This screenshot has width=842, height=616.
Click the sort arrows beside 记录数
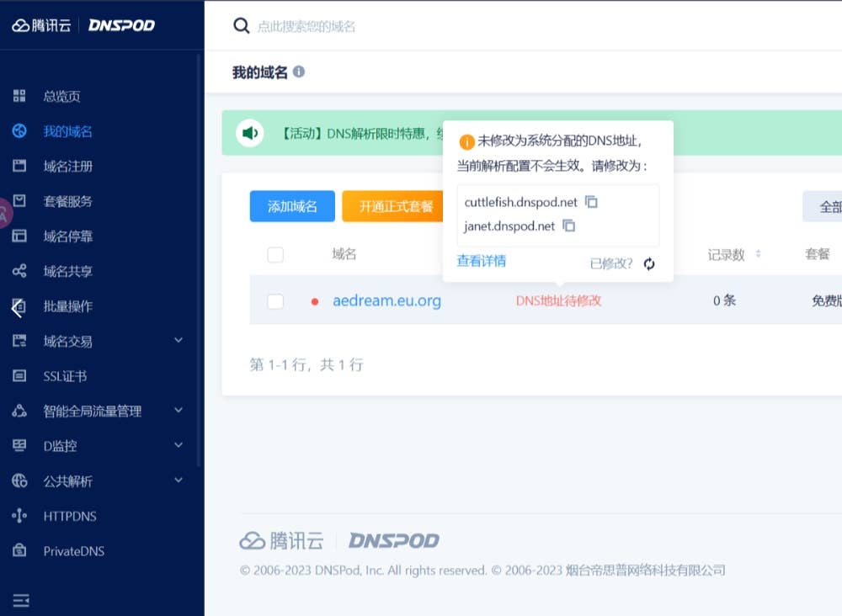pyautogui.click(x=758, y=254)
